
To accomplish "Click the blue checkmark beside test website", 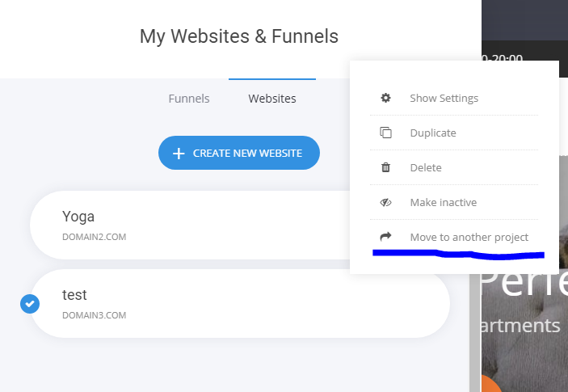I will coord(29,303).
